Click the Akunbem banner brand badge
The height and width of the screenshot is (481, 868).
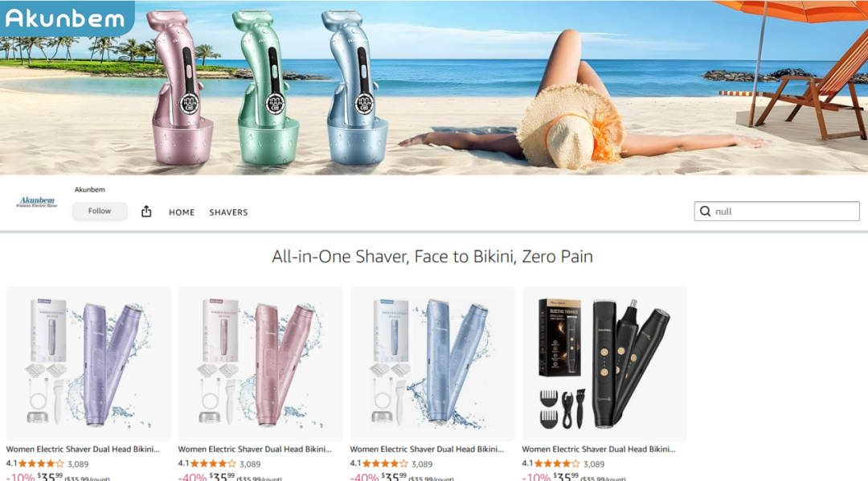67,18
